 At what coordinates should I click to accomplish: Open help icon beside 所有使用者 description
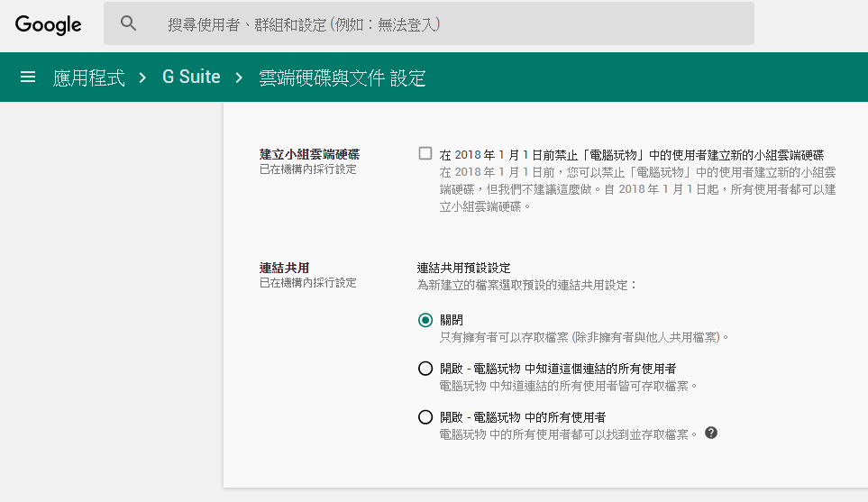[711, 433]
